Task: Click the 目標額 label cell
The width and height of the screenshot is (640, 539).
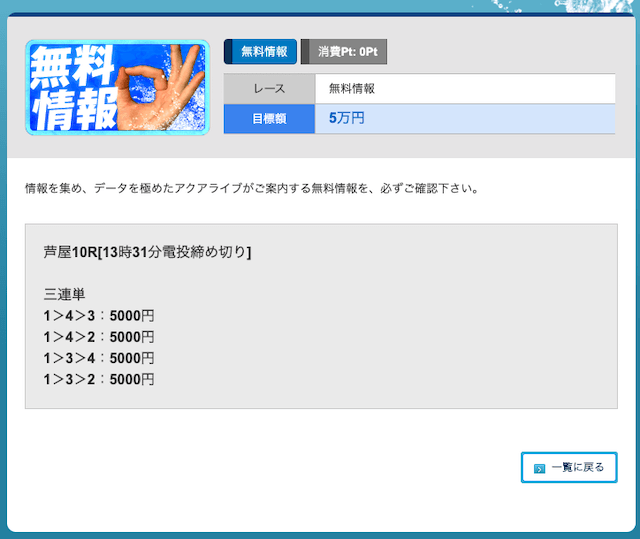Action: (269, 119)
